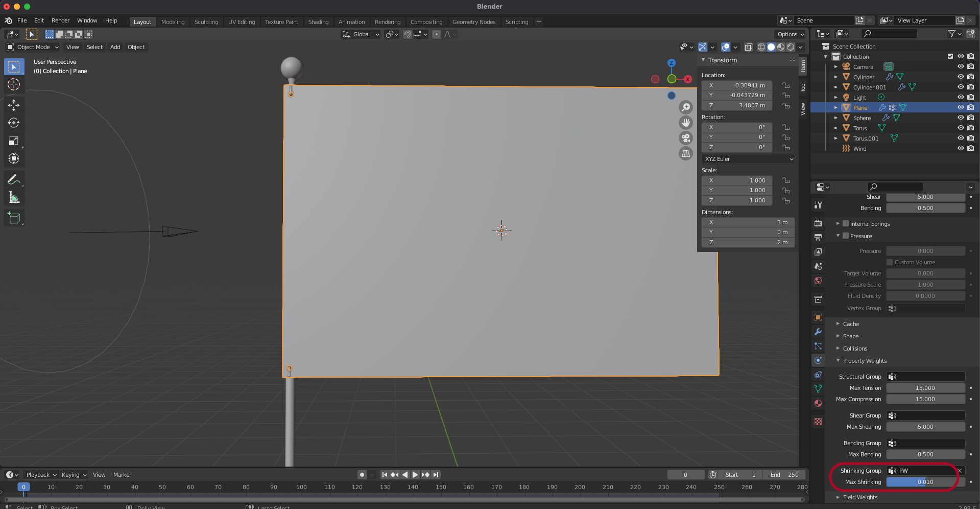Viewport: 980px width, 509px height.
Task: Adjust the Max Tension value slider
Action: pyautogui.click(x=925, y=388)
